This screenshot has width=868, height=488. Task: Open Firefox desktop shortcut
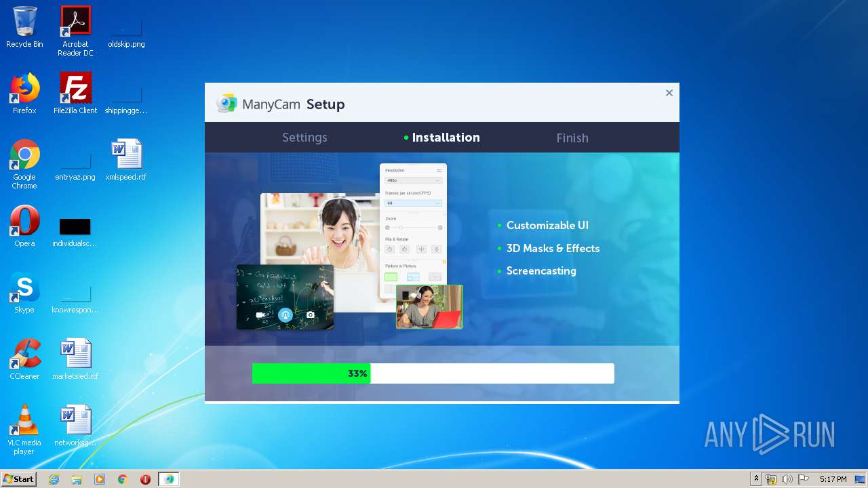pos(24,94)
